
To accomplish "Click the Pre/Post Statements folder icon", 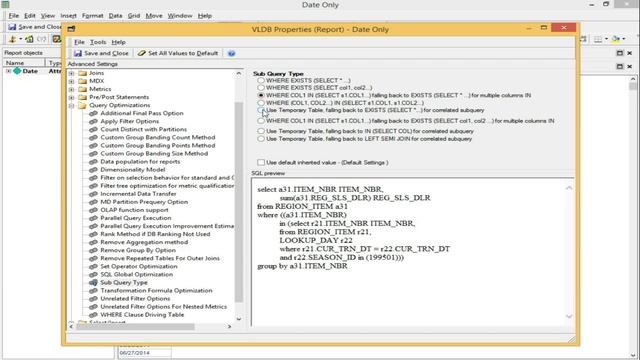I will [x=82, y=97].
